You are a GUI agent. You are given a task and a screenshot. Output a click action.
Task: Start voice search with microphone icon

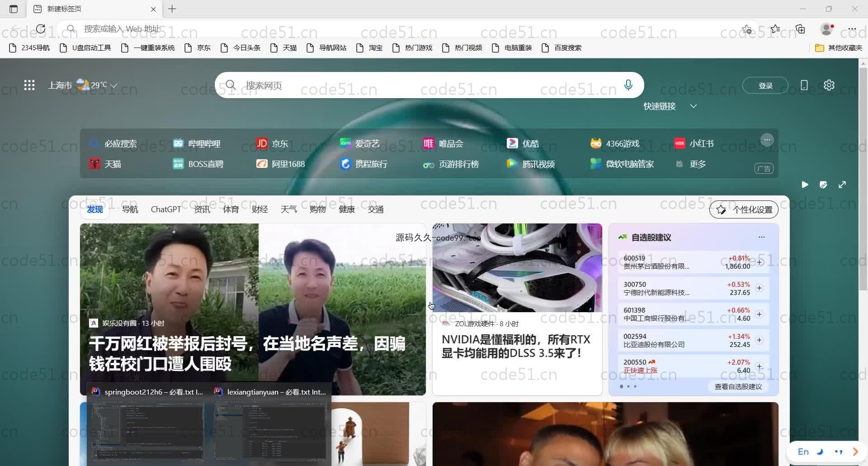pos(628,85)
